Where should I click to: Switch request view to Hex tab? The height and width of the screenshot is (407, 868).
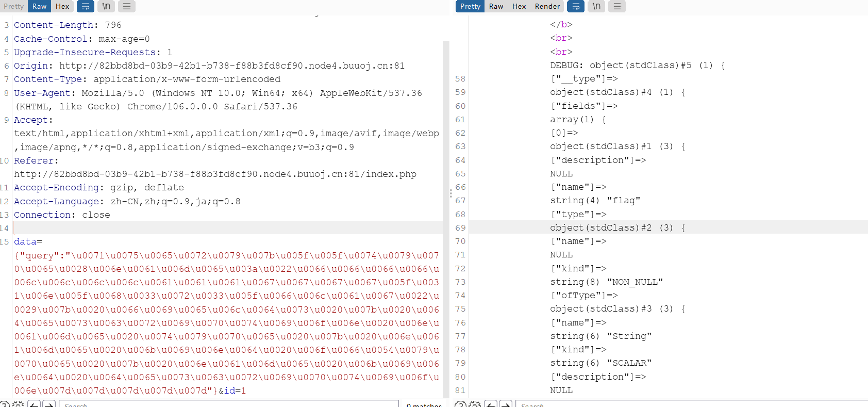pyautogui.click(x=62, y=6)
